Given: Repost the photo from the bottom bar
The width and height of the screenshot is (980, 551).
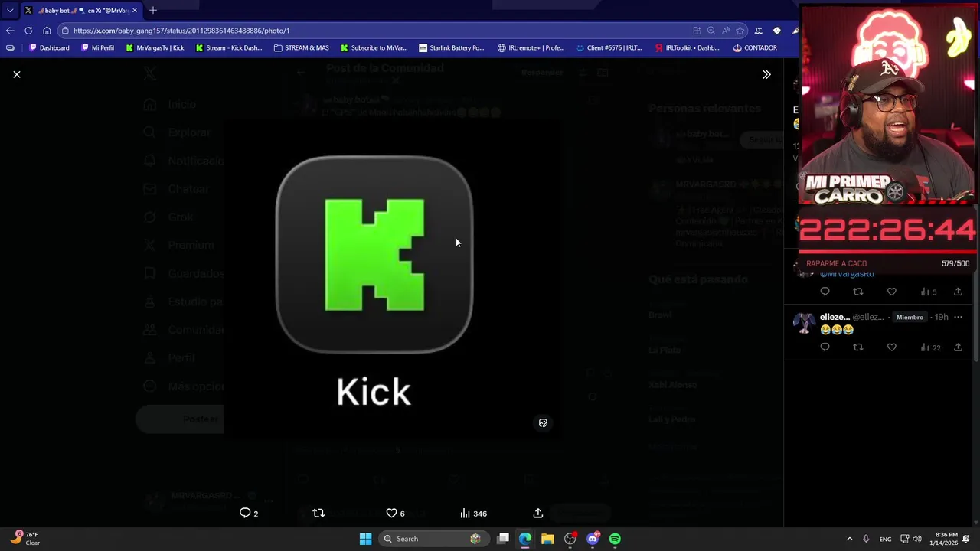Looking at the screenshot, I should (x=318, y=513).
